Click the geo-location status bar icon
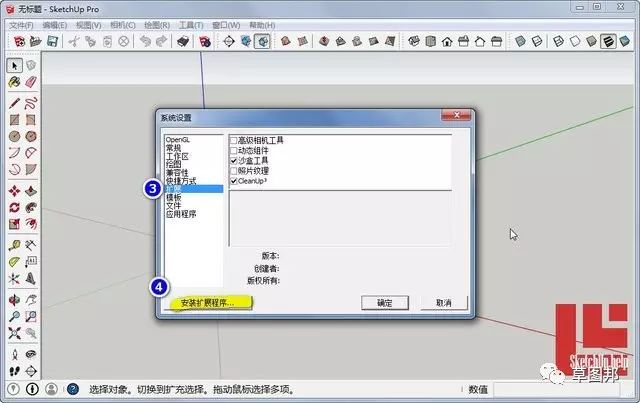This screenshot has height=403, width=640. point(13,389)
